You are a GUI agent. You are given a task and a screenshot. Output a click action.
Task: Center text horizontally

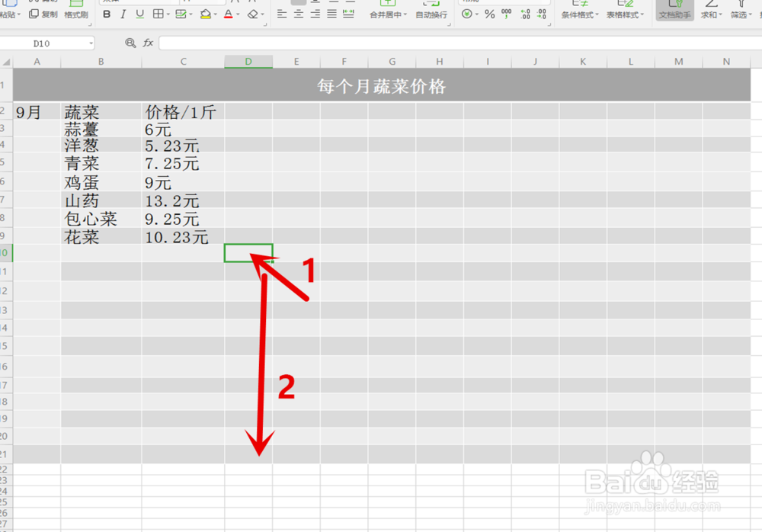299,14
